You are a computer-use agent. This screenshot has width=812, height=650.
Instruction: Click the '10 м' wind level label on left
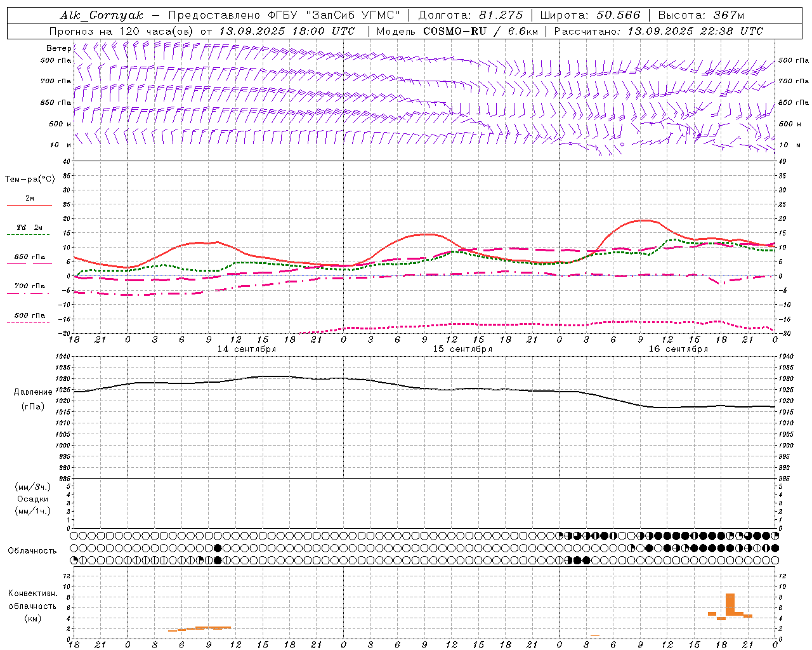coord(60,145)
